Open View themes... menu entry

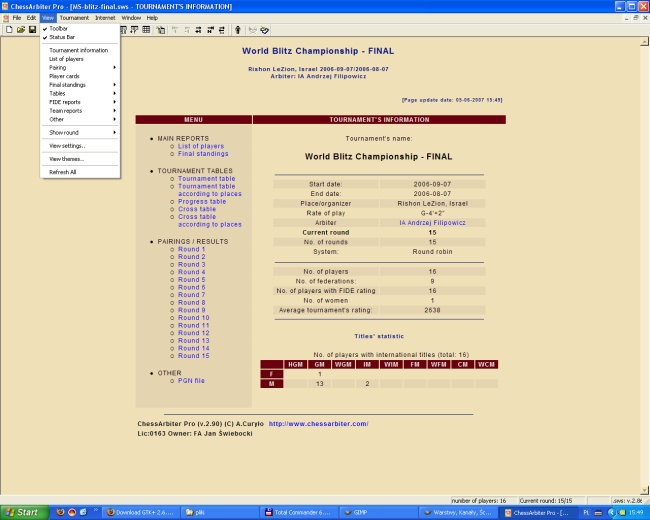[x=80, y=159]
